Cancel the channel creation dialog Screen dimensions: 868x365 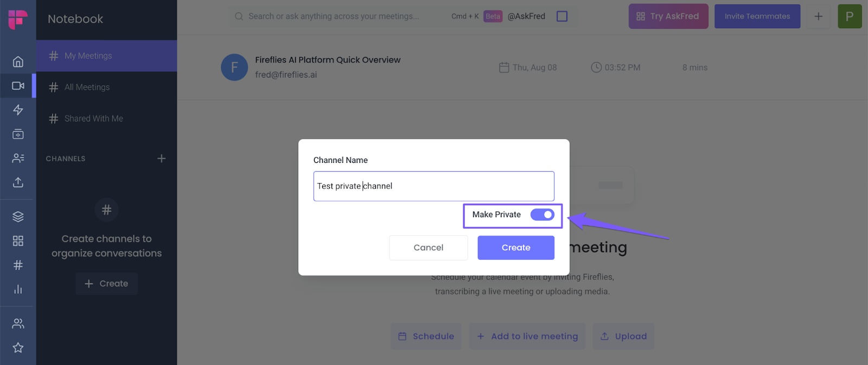pos(428,248)
